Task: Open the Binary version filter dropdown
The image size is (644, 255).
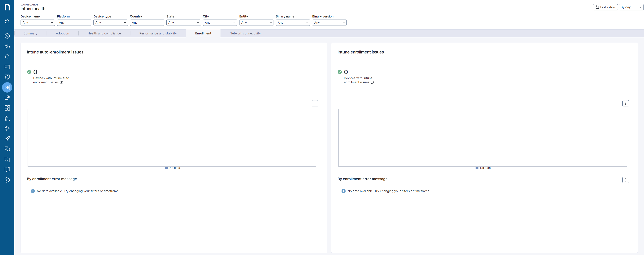Action: tap(329, 22)
